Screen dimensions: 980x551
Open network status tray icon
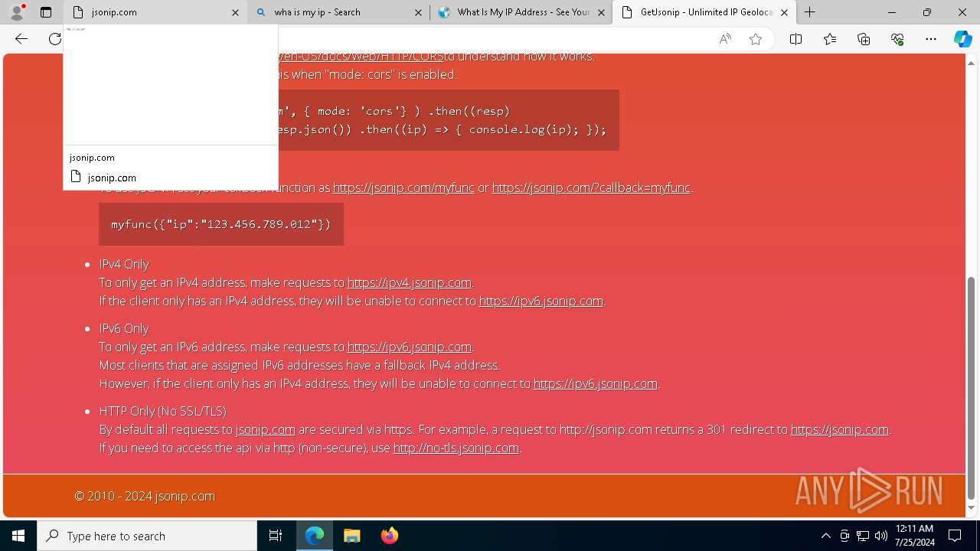tap(863, 536)
